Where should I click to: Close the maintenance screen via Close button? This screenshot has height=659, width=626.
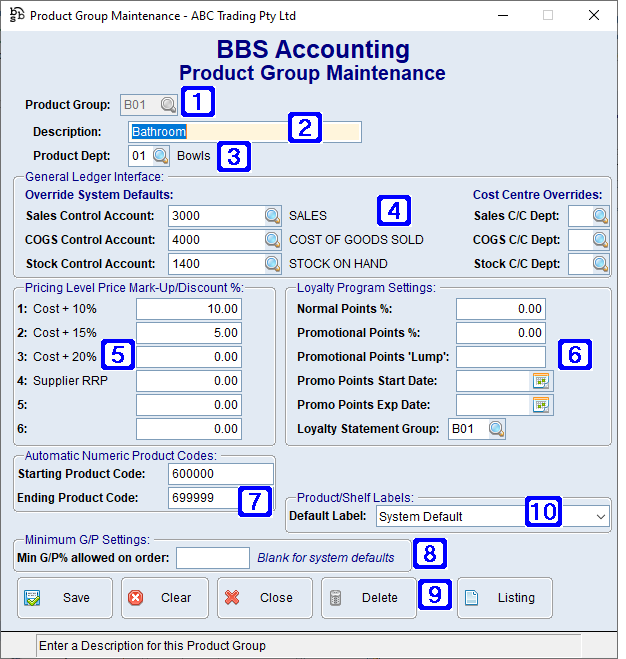click(265, 598)
